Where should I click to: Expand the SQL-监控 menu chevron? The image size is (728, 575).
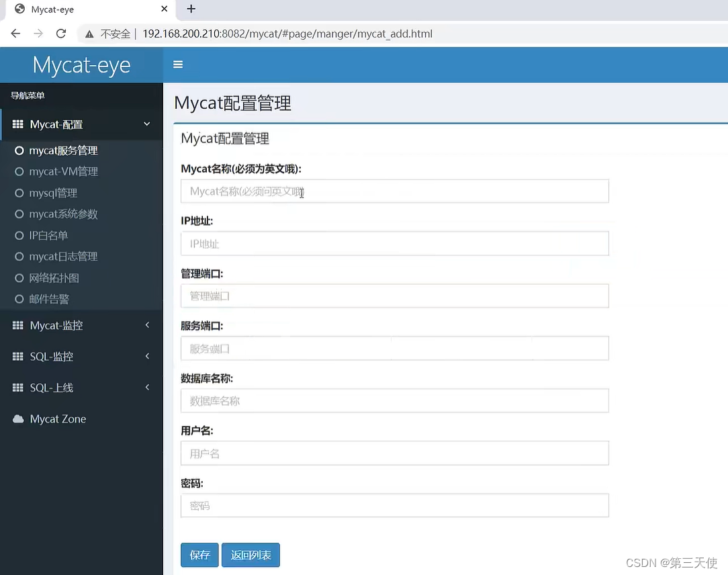tap(147, 356)
